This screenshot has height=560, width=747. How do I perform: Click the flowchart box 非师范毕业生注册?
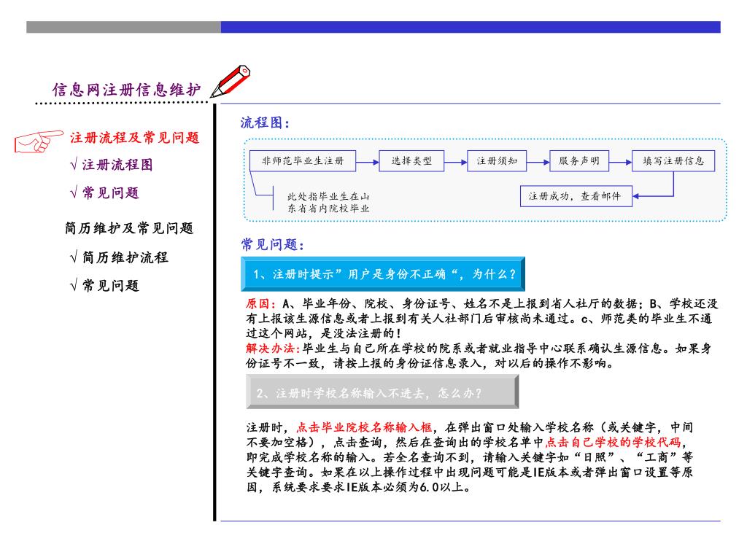[x=303, y=161]
